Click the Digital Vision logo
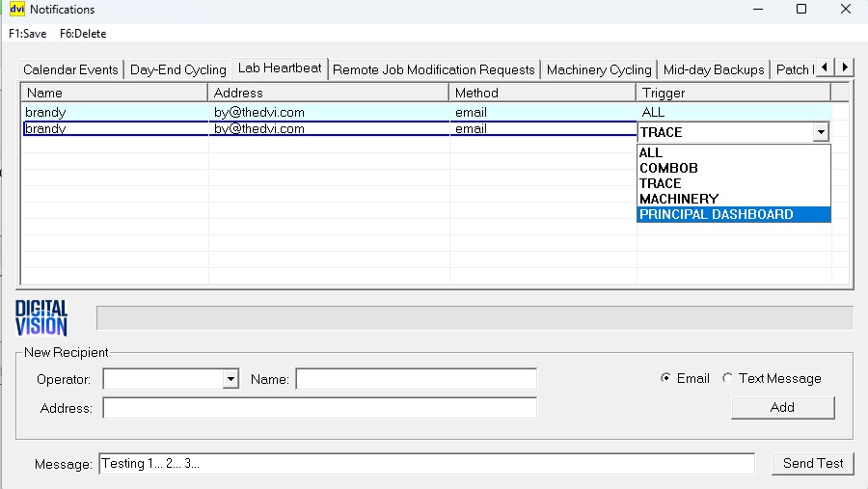 [x=41, y=317]
